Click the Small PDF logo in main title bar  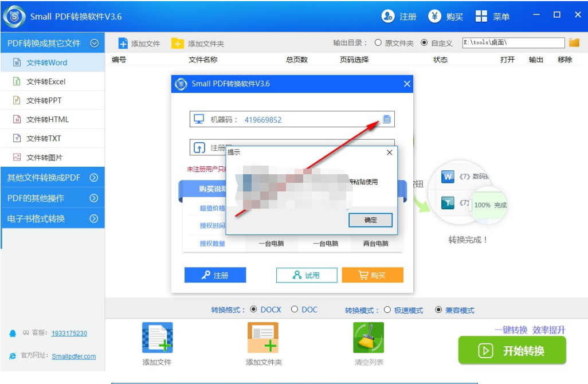pyautogui.click(x=14, y=17)
